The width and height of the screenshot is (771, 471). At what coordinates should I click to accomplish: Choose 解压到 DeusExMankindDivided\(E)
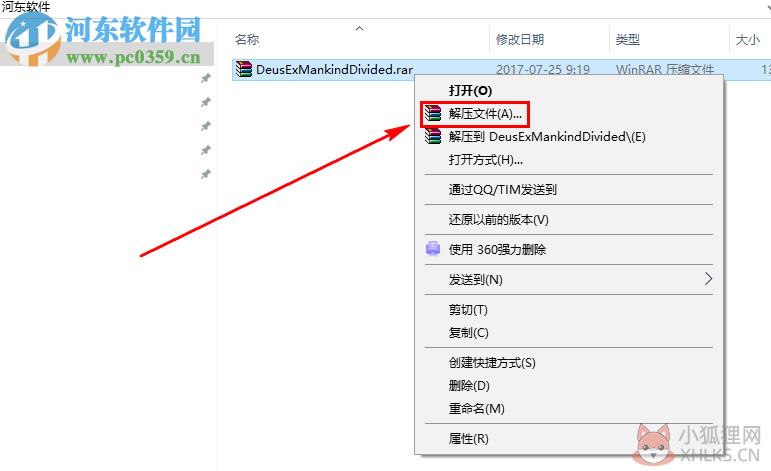point(547,137)
